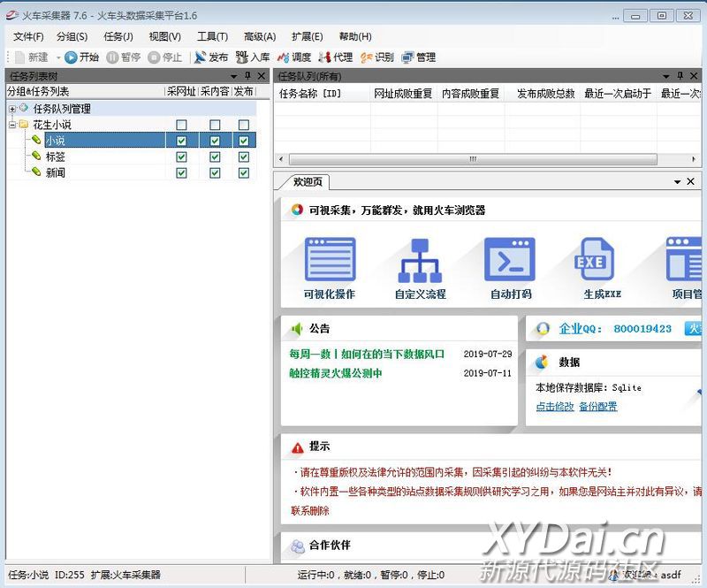Screen dimensions: 707x588
Task: Open the 任务队列 panel options dropdown
Action: click(666, 76)
